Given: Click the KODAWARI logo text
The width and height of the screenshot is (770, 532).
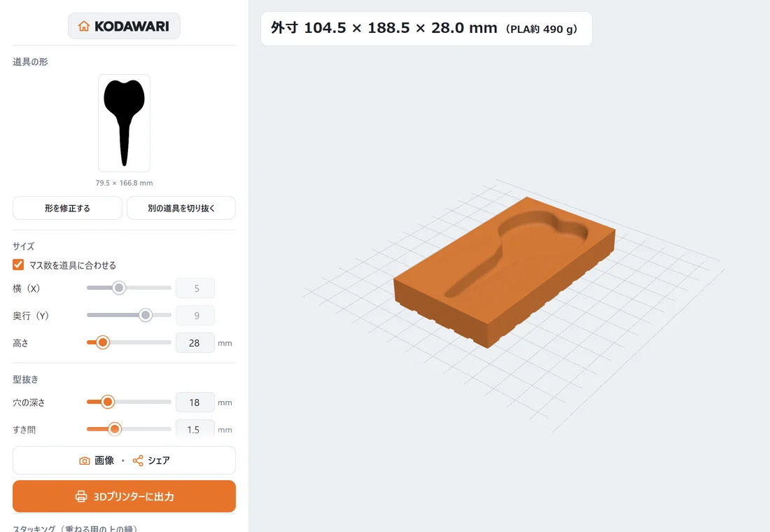Looking at the screenshot, I should pyautogui.click(x=132, y=26).
